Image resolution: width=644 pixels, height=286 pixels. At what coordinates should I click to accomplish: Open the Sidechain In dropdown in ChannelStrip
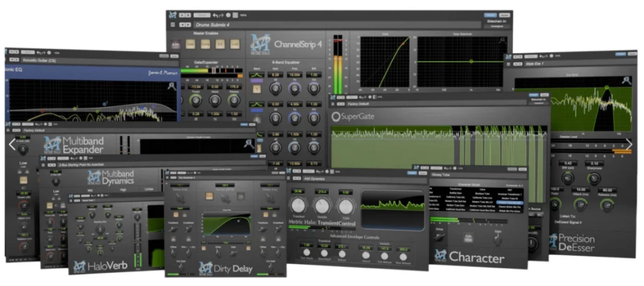(497, 26)
